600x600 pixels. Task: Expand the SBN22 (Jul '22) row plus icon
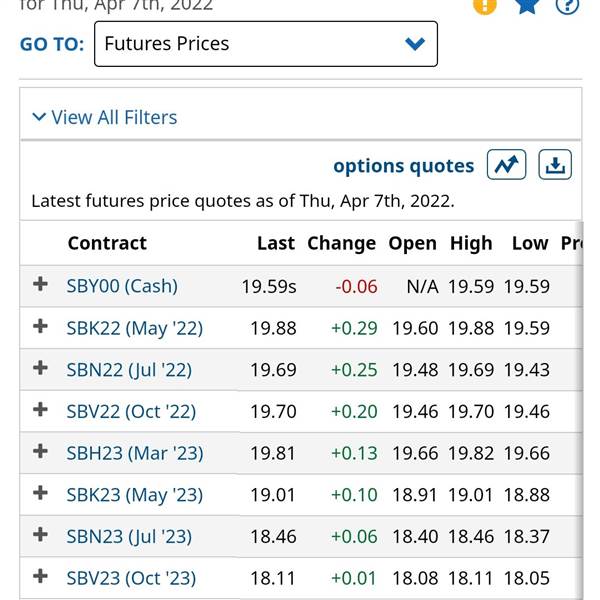click(x=40, y=369)
